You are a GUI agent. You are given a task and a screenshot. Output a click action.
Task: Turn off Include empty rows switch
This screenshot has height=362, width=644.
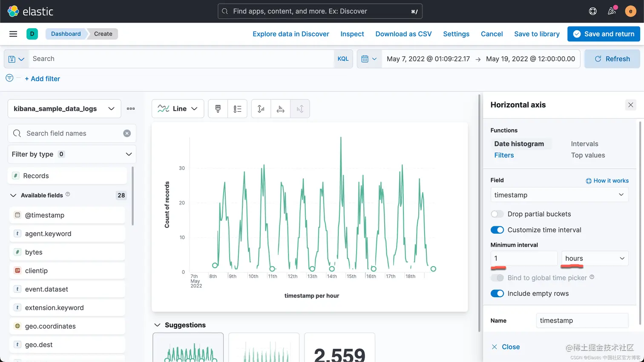(497, 293)
